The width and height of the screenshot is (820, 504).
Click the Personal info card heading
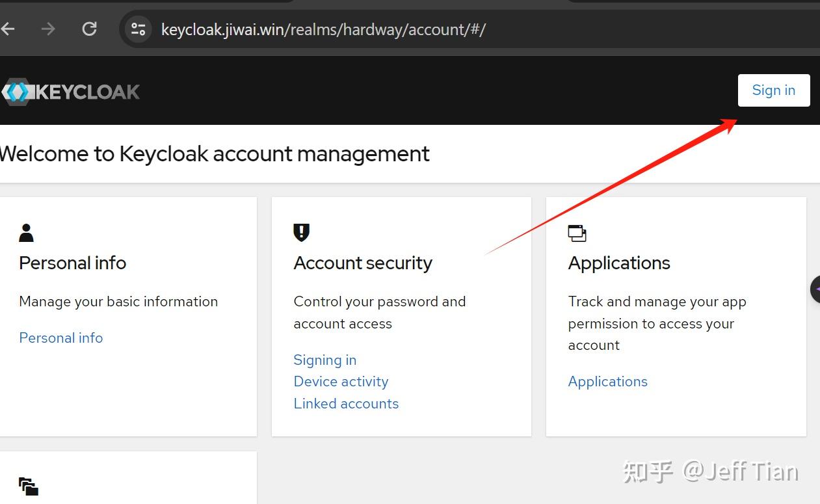[72, 263]
